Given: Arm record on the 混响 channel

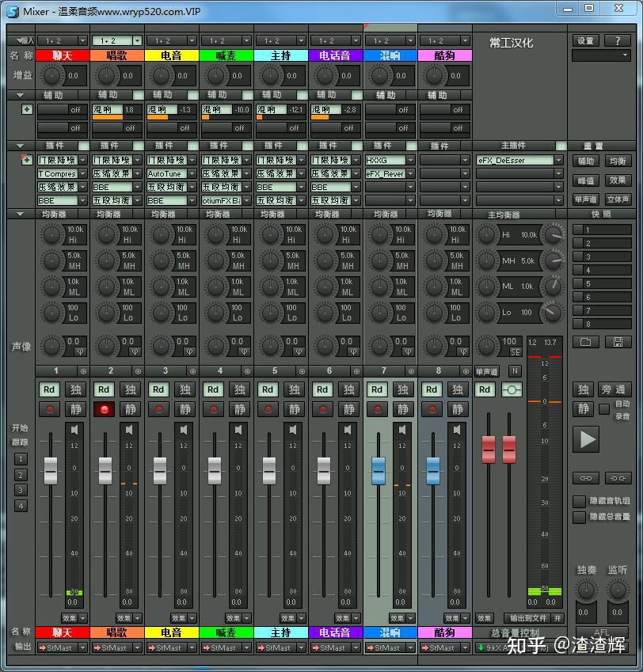Looking at the screenshot, I should click(377, 409).
